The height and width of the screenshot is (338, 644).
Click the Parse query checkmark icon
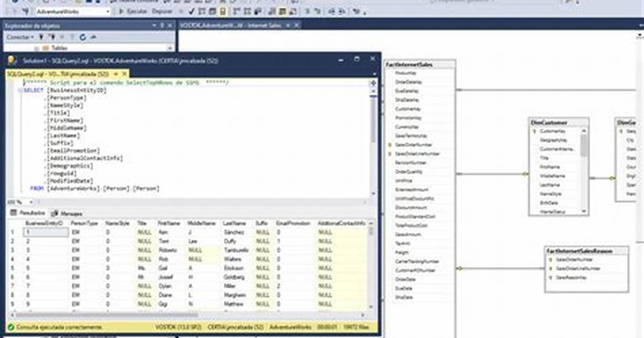coord(192,11)
